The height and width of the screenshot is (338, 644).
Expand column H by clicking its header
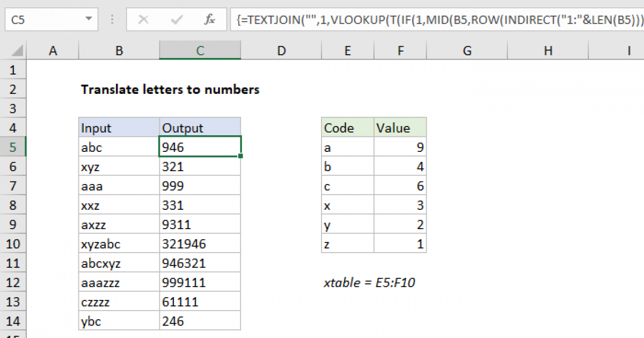coord(547,50)
